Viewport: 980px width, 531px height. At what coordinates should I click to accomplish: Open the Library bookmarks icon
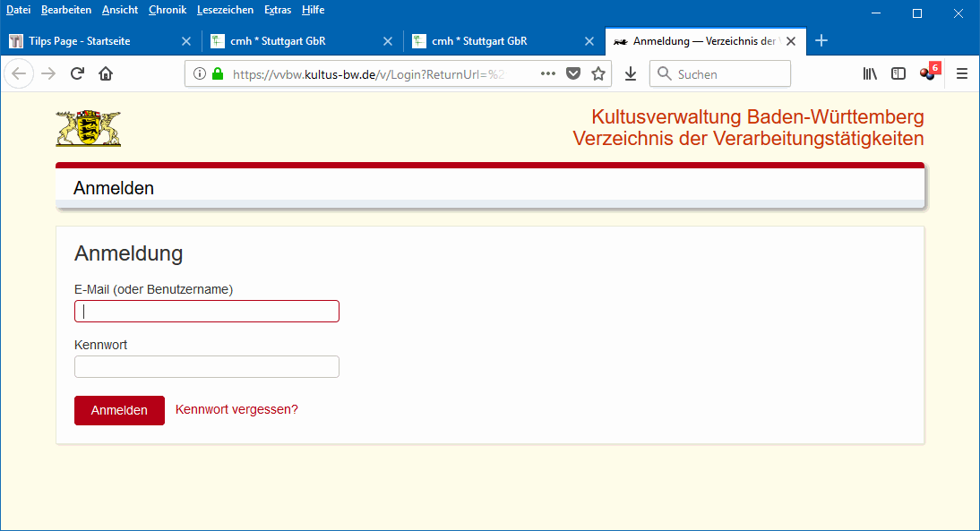pyautogui.click(x=870, y=74)
